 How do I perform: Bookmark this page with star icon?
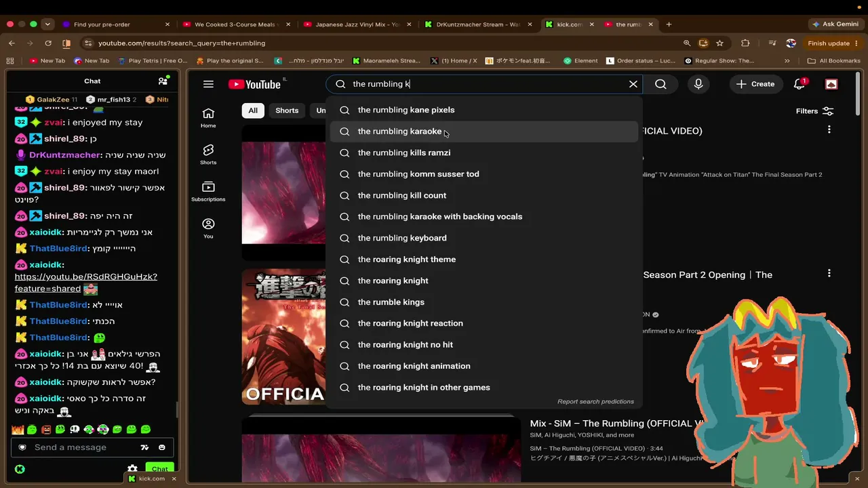click(x=720, y=43)
